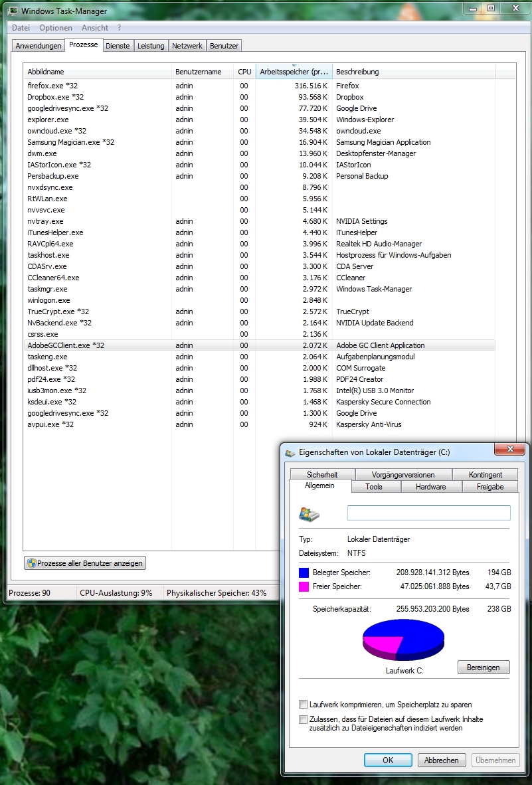Open the Optionen menu
Viewport: 532px width, 785px height.
56,28
